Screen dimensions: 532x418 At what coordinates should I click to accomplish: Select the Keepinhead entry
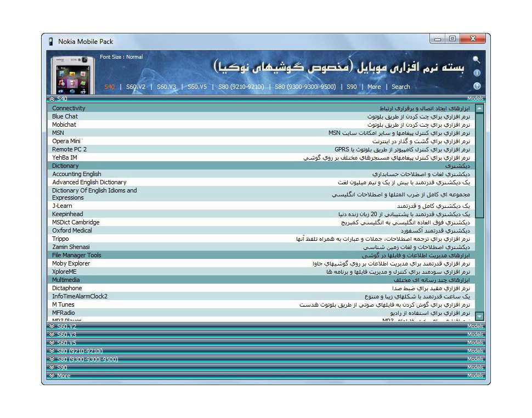click(x=261, y=214)
